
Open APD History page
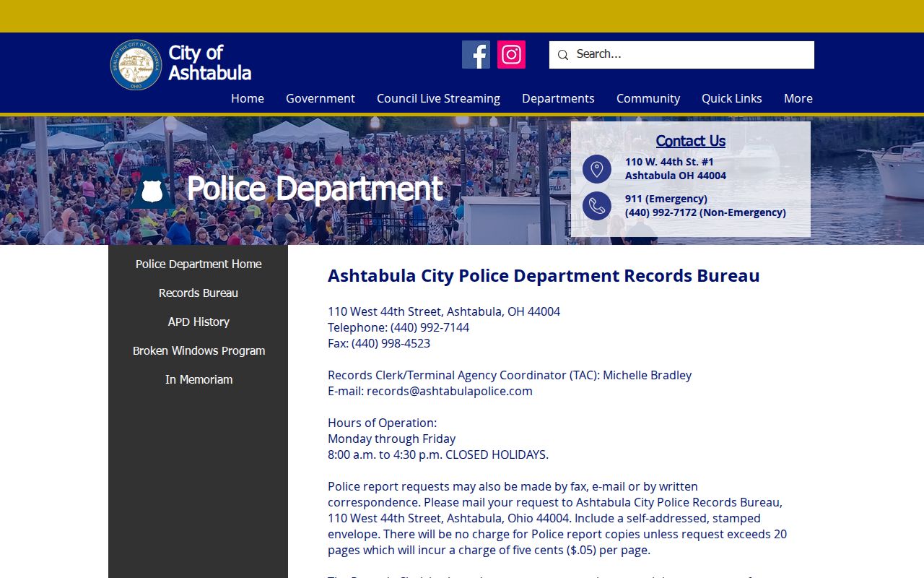[x=199, y=322]
